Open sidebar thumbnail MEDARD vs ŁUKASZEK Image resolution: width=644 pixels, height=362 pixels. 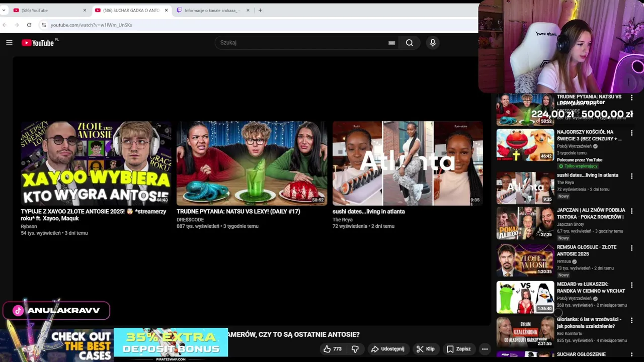click(x=525, y=297)
